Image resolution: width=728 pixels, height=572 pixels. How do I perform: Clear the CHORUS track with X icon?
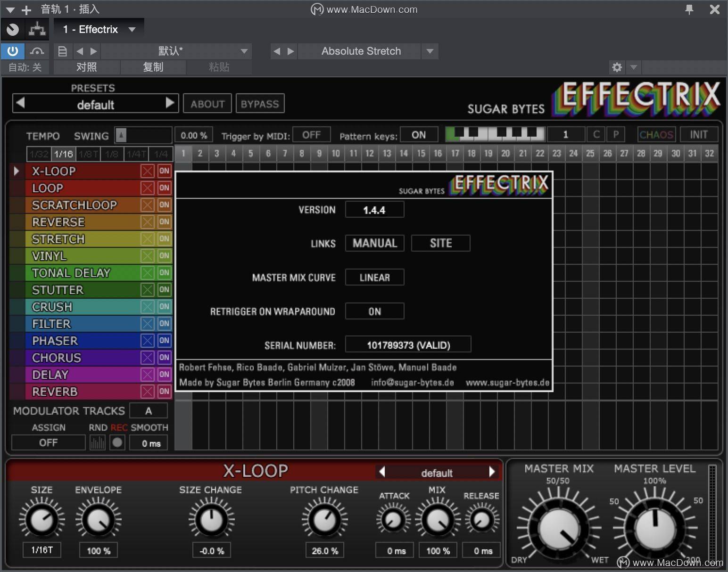[x=148, y=358]
